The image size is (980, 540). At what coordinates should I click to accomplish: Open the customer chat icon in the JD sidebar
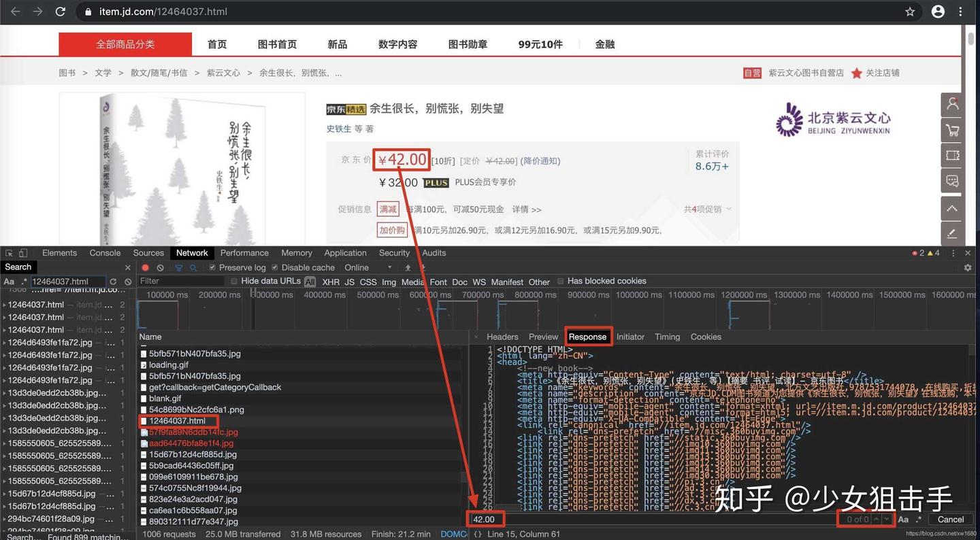coord(952,182)
